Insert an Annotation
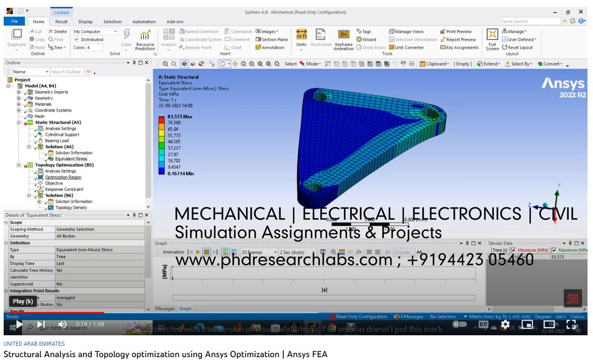The width and height of the screenshot is (593, 364). (x=270, y=47)
